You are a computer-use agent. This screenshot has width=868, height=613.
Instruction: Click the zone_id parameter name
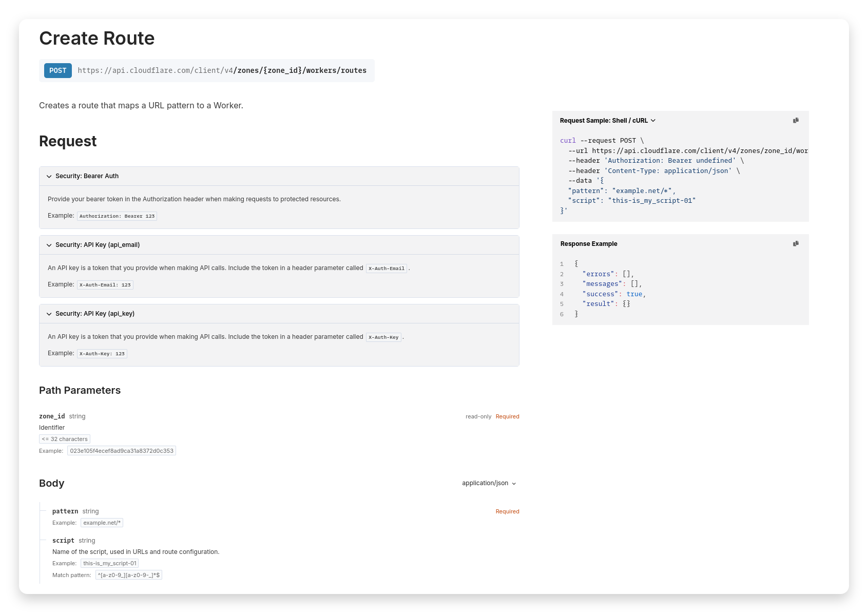pyautogui.click(x=52, y=416)
